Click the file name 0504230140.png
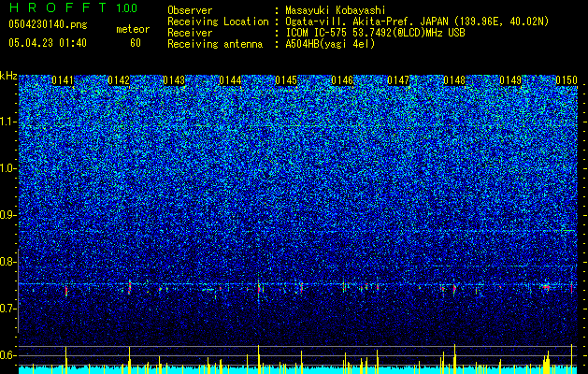The width and height of the screenshot is (588, 374). [48, 24]
